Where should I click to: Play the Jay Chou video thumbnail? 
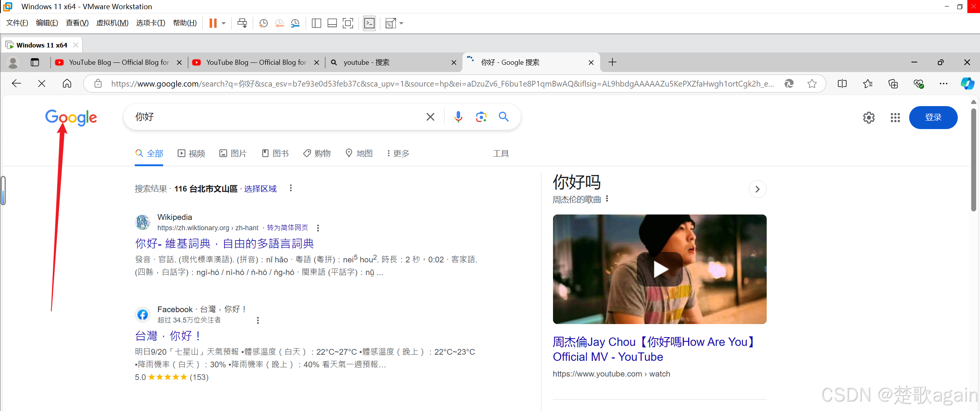click(659, 269)
